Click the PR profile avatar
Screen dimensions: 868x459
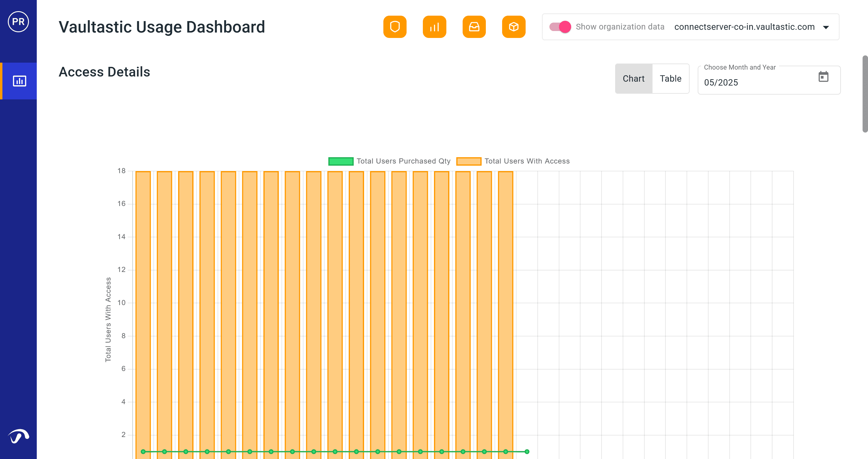[18, 22]
